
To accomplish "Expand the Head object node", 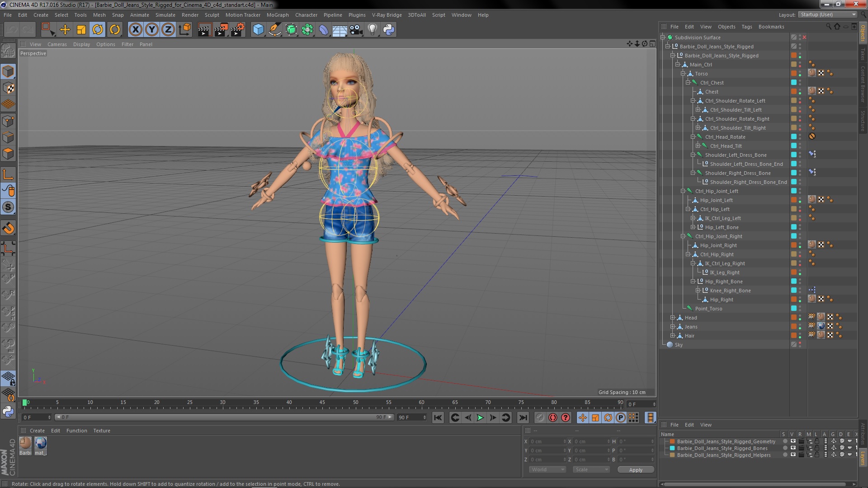I will click(673, 318).
